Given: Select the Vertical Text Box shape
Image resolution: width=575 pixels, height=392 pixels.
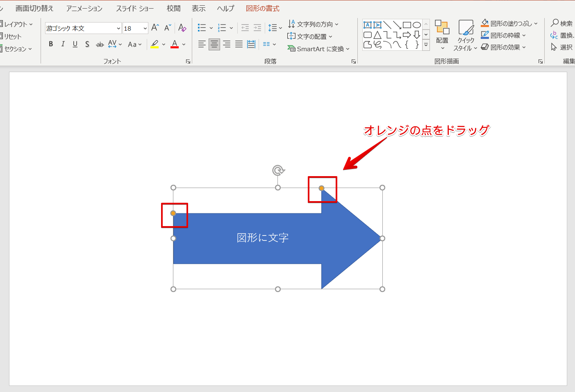Looking at the screenshot, I should pos(377,25).
